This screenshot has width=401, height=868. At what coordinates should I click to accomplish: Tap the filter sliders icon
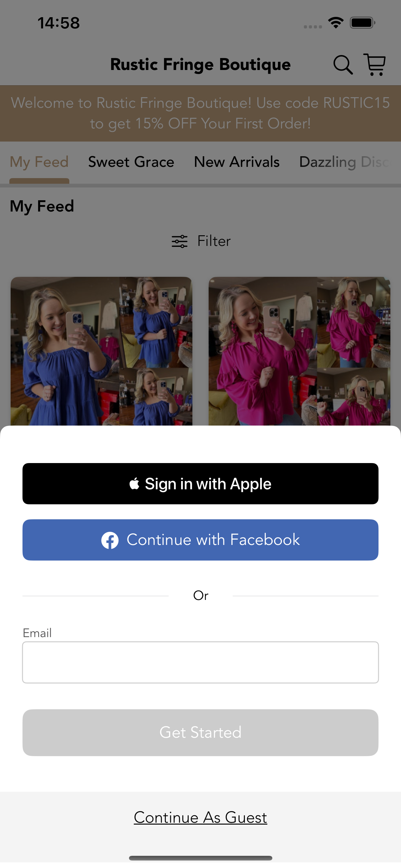click(180, 241)
